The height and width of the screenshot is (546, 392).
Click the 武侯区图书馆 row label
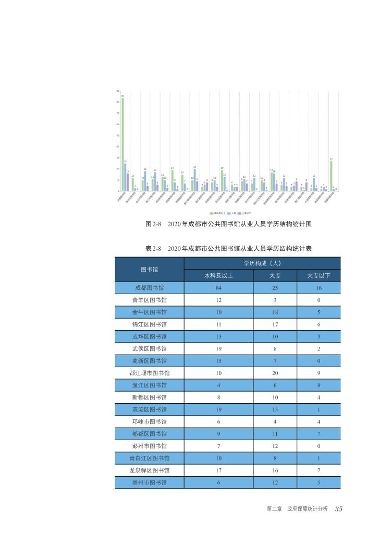coord(150,349)
